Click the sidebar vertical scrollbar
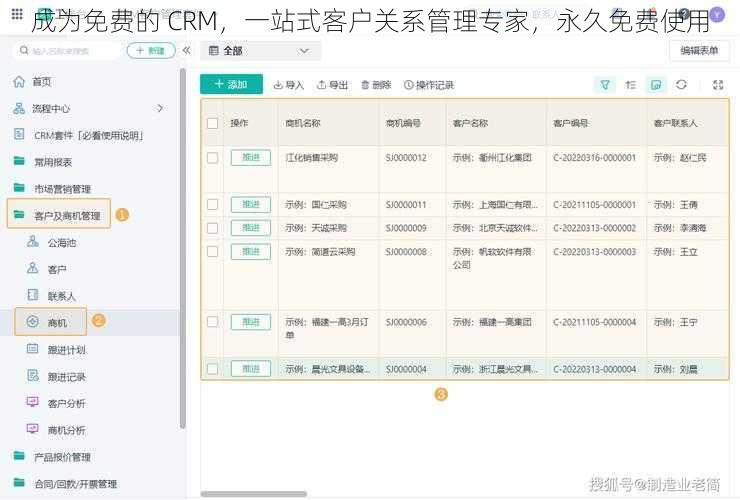 183,249
